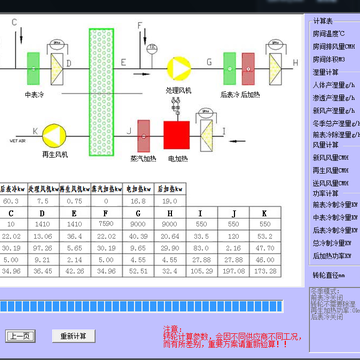The height and width of the screenshot is (360, 360).
Task: Click the 再生风机kw column header
Action: 75,189
